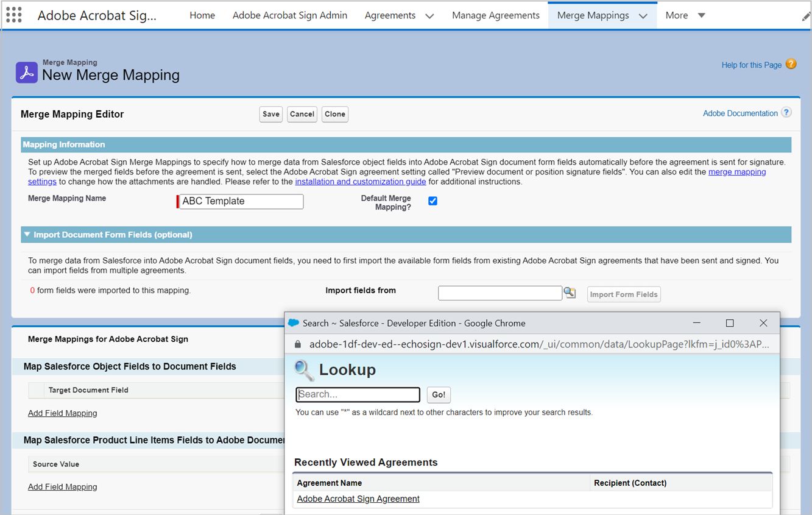Select the Adobe Acrobat Sign Agreement result
The height and width of the screenshot is (515, 812).
[x=358, y=499]
